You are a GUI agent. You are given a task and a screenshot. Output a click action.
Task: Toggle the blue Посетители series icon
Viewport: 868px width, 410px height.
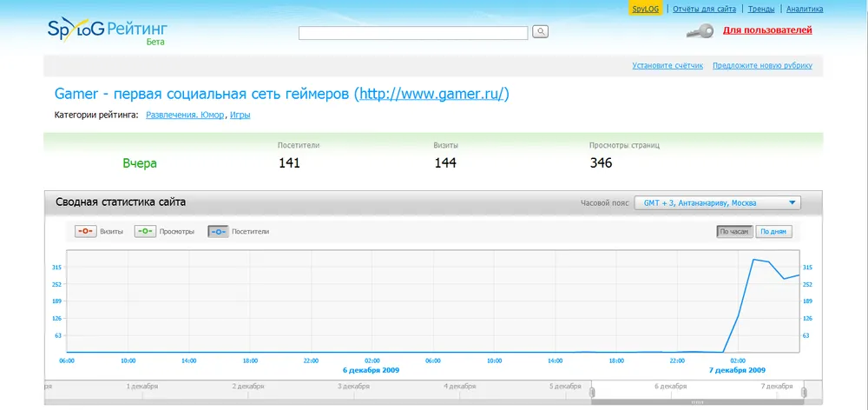coord(218,231)
